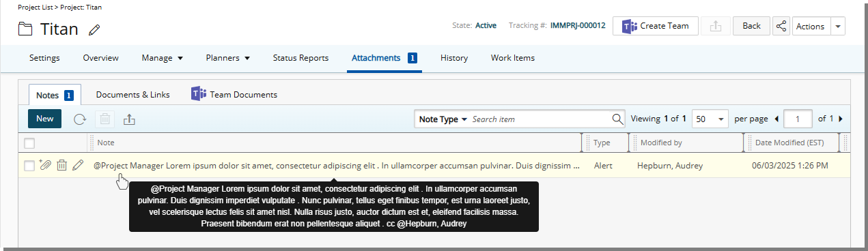Open the Documents & Links sub-tab
Screen dimensions: 868x251
(133, 95)
